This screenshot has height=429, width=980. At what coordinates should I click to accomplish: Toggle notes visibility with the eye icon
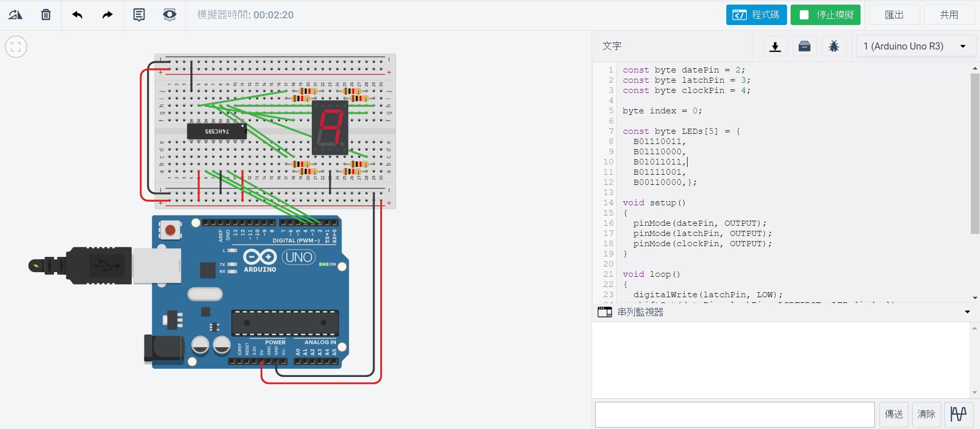tap(169, 15)
